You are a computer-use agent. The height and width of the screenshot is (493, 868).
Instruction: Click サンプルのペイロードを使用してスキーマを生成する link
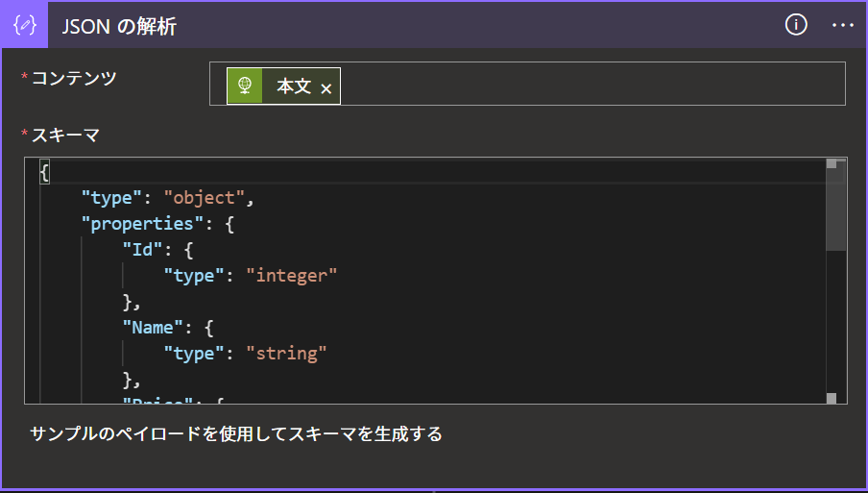pyautogui.click(x=236, y=433)
